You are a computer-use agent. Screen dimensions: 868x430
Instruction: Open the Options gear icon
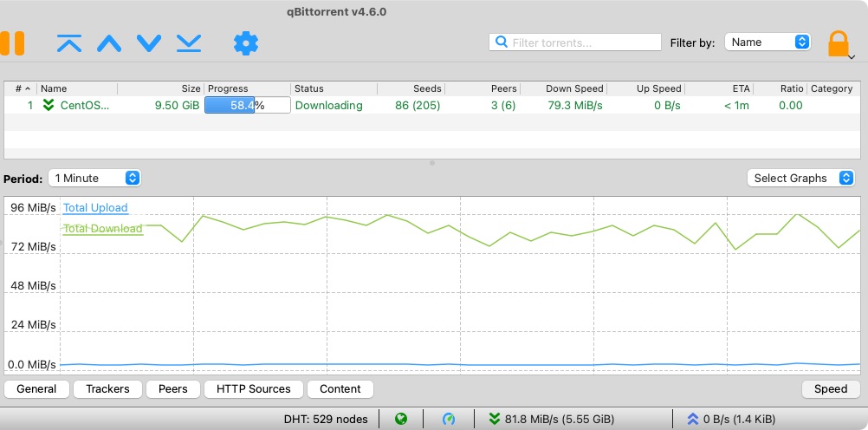pos(246,43)
